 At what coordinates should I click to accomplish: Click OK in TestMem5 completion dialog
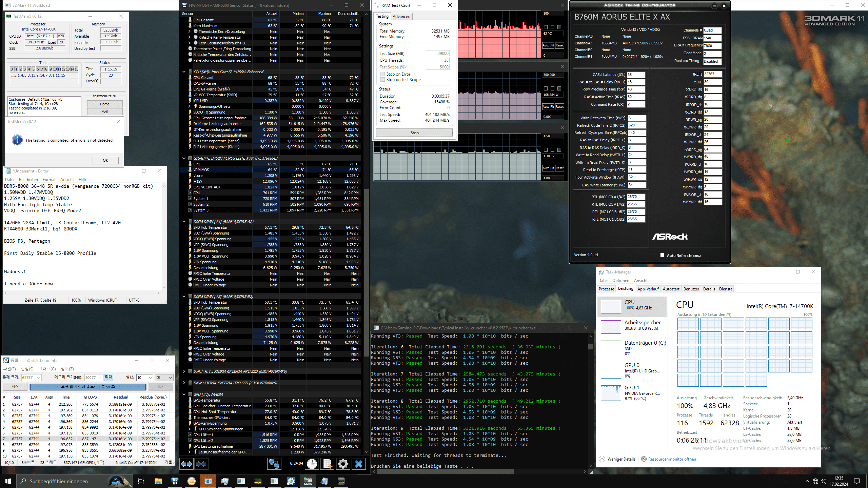[x=105, y=160]
